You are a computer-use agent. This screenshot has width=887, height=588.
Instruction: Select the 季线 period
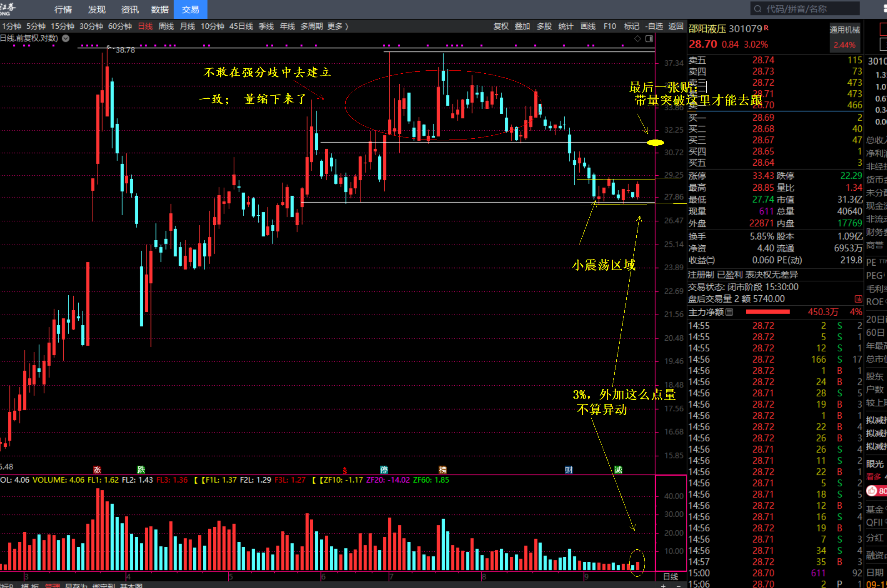pyautogui.click(x=266, y=26)
